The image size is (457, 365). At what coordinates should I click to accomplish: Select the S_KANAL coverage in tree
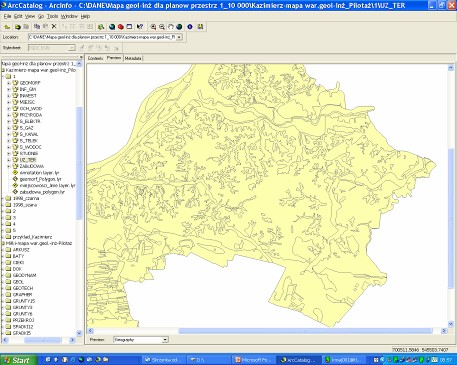point(29,134)
